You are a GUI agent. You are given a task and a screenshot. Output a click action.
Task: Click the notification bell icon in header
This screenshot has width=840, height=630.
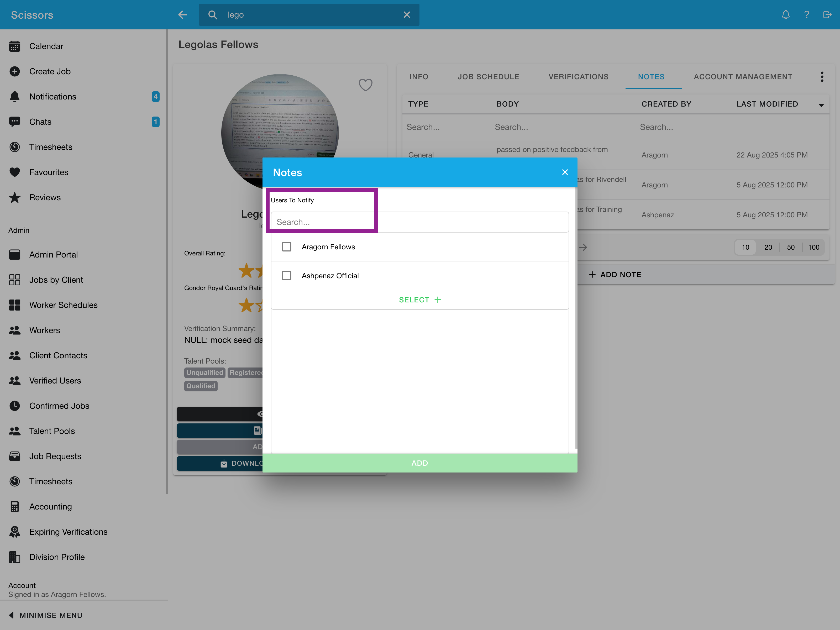click(x=785, y=15)
